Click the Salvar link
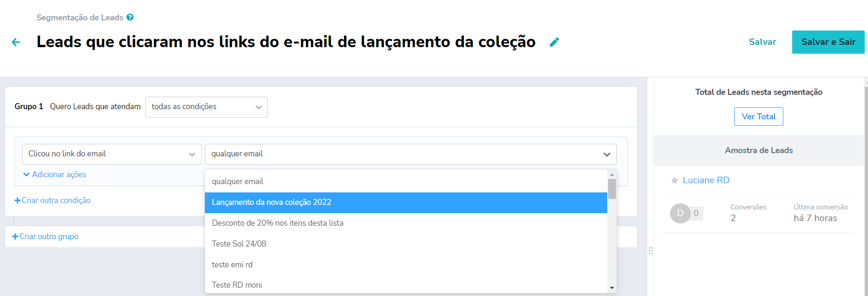 763,42
